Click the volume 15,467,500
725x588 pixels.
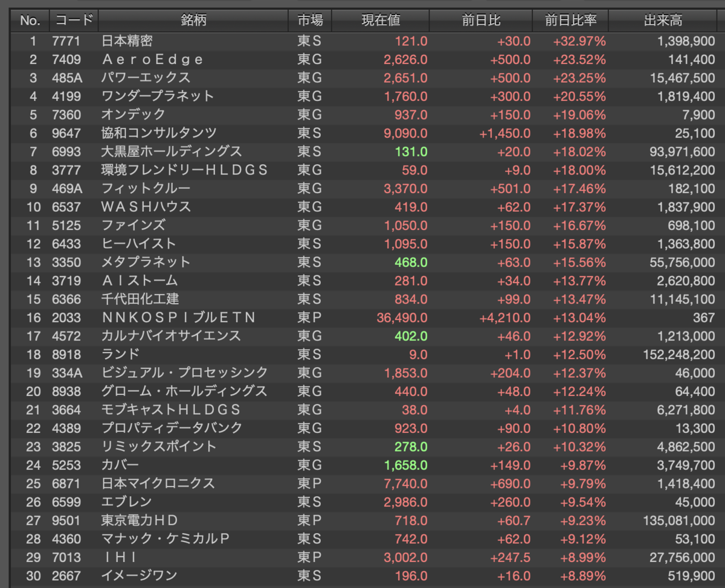pyautogui.click(x=683, y=78)
